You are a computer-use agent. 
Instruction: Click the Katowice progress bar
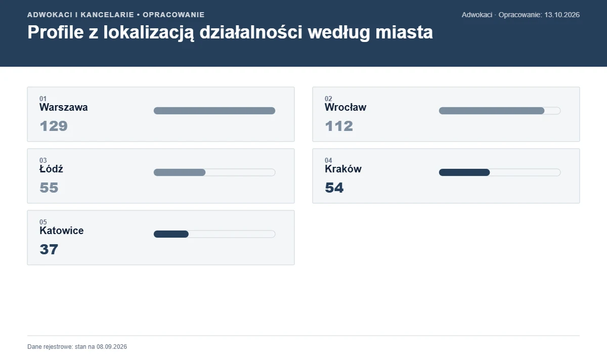click(x=214, y=234)
